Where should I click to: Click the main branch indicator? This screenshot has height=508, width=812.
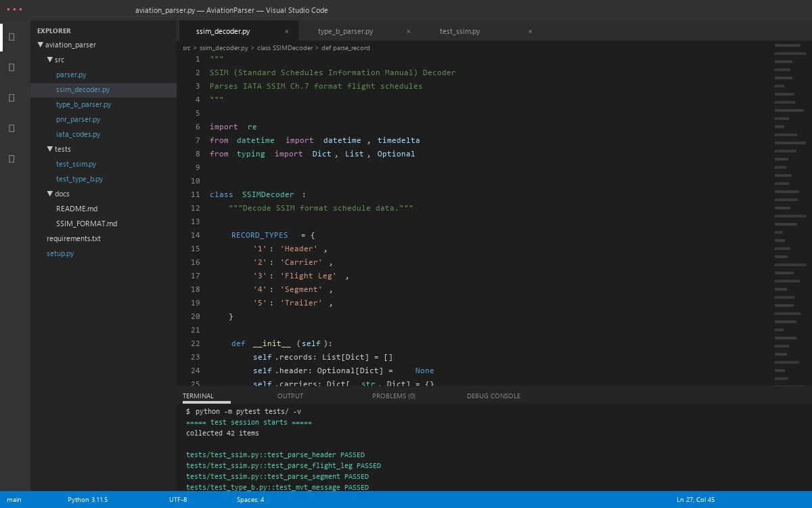pyautogui.click(x=12, y=499)
